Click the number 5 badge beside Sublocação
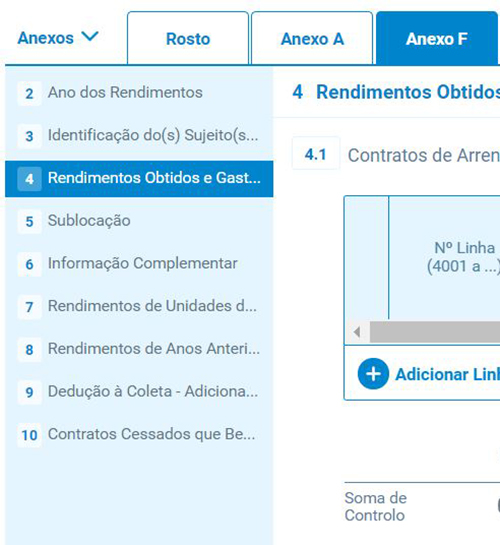Image resolution: width=500 pixels, height=545 pixels. [x=30, y=221]
